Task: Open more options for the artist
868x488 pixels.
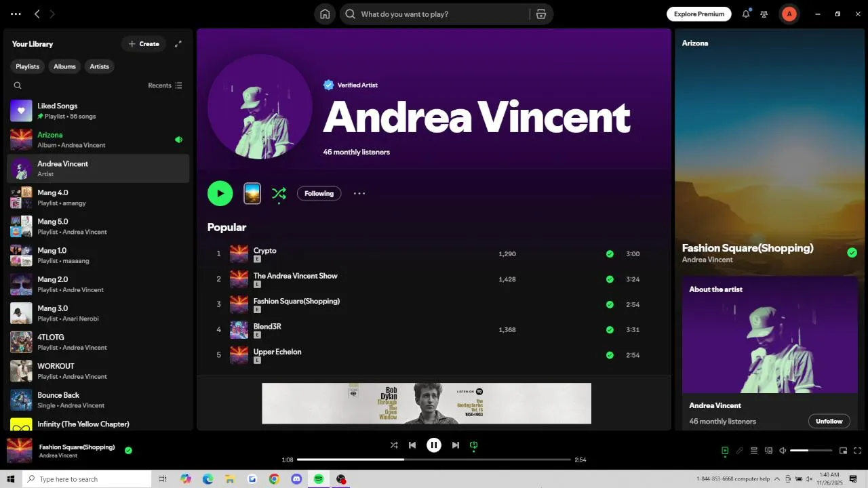Action: pos(359,194)
